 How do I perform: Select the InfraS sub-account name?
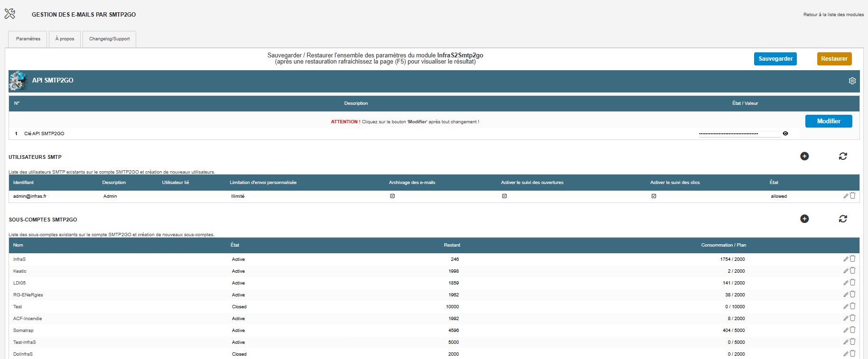(x=19, y=259)
